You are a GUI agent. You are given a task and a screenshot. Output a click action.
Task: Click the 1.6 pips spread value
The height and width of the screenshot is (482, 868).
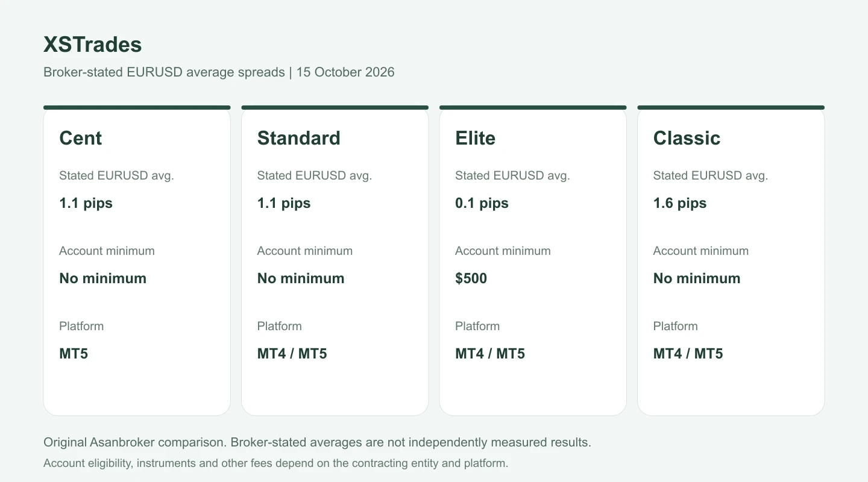tap(680, 203)
